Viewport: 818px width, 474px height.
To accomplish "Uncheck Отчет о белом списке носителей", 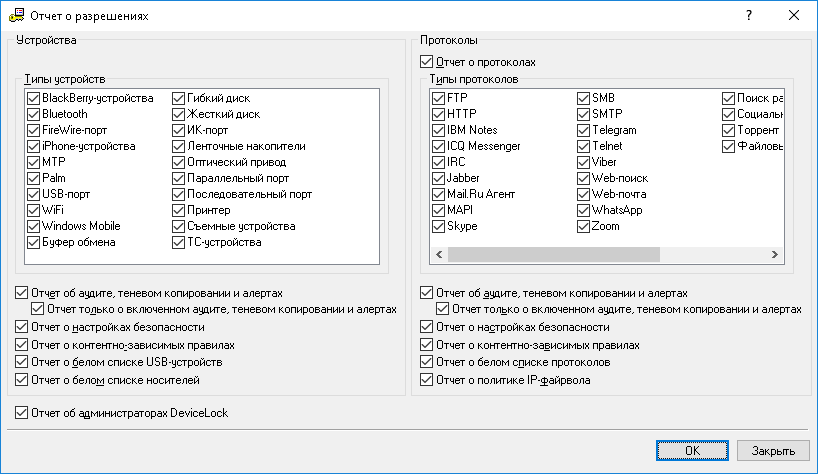I will [22, 380].
